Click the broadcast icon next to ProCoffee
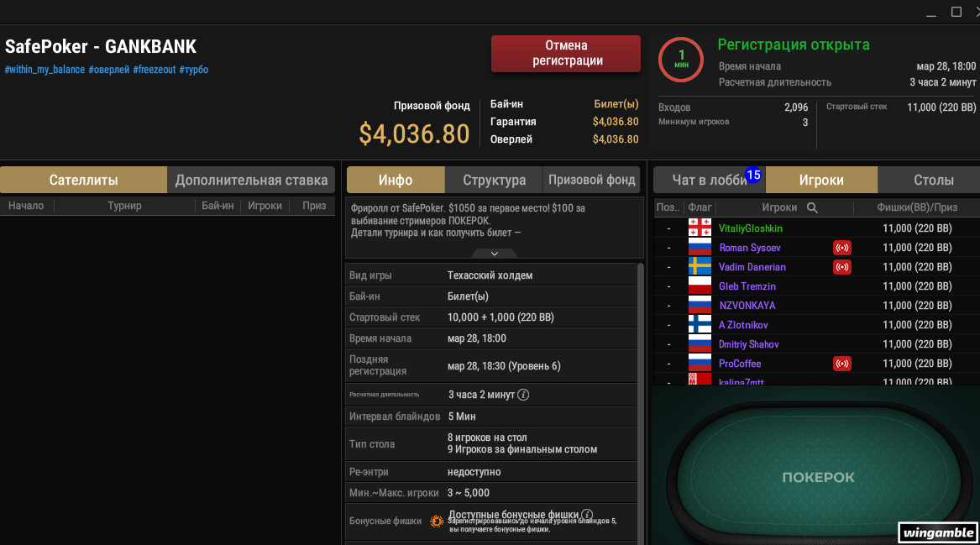This screenshot has height=545, width=980. [842, 363]
